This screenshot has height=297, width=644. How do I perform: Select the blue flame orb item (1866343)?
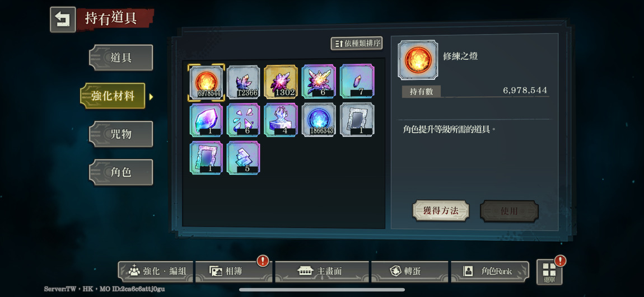click(319, 120)
